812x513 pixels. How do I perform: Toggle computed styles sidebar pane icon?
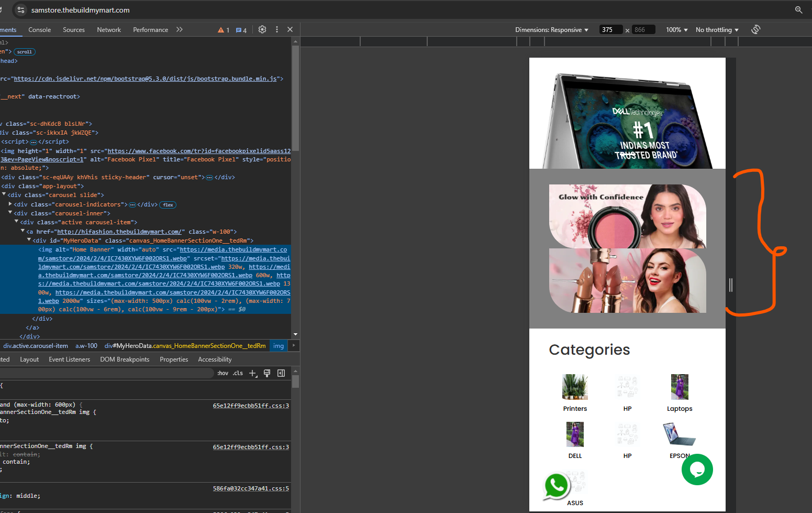(281, 373)
